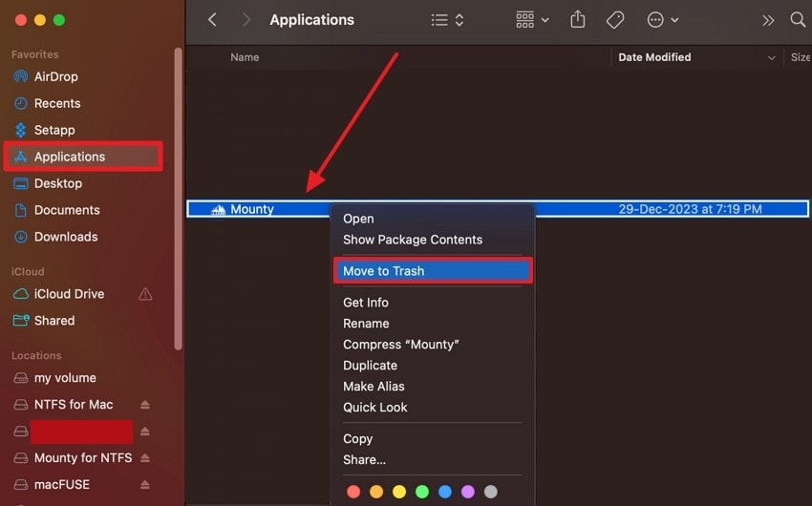
Task: Eject the redacted volume
Action: (x=145, y=431)
